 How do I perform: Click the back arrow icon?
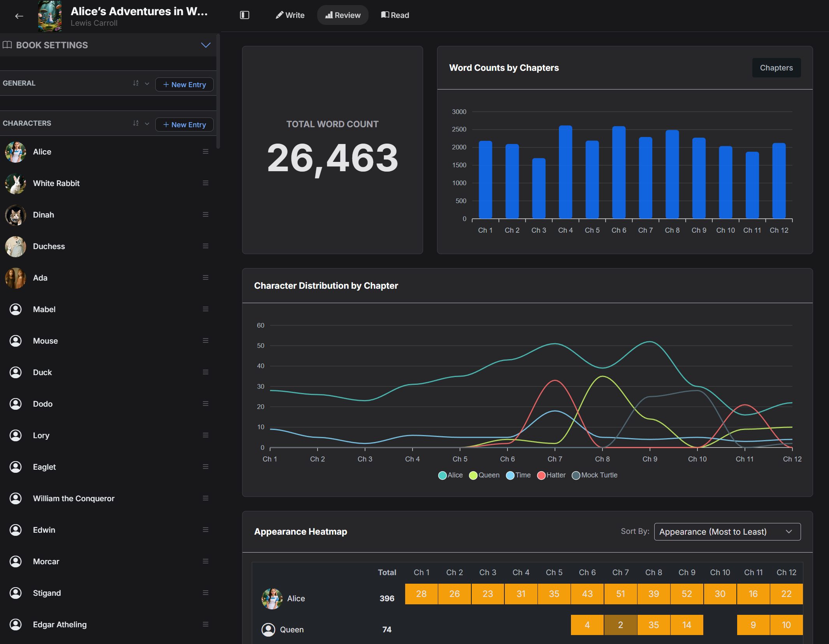19,16
